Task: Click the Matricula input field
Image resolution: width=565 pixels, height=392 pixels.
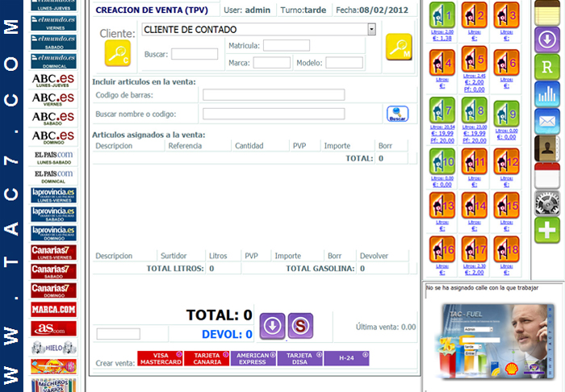Action: (287, 45)
